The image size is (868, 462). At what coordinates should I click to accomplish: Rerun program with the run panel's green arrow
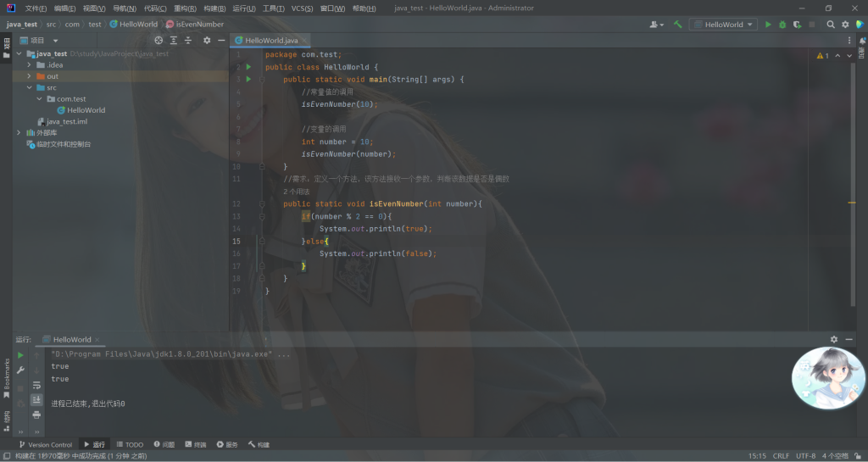coord(21,355)
